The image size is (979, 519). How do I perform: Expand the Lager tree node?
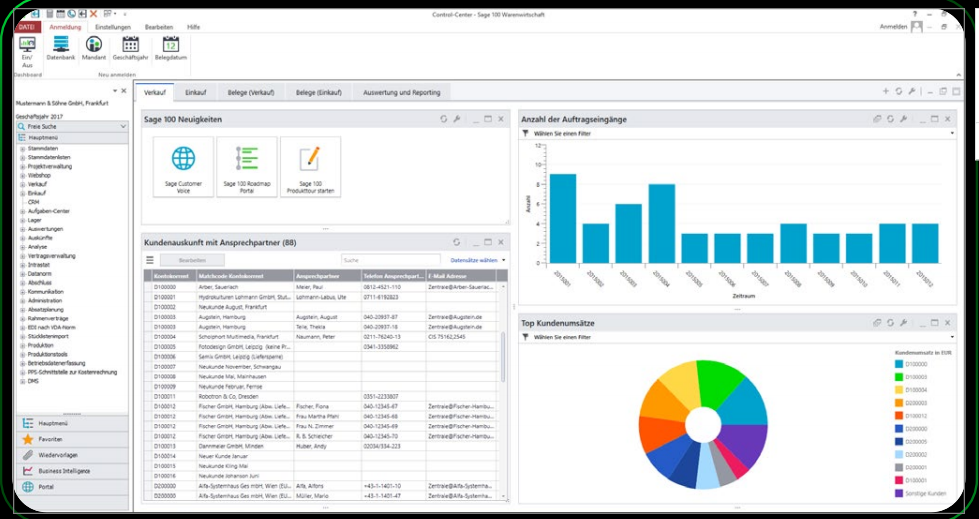(22, 220)
